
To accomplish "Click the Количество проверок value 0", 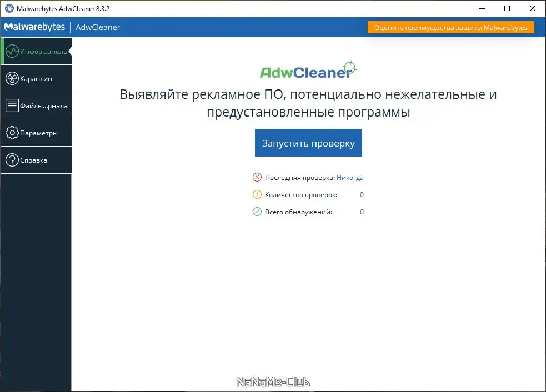I will point(362,194).
